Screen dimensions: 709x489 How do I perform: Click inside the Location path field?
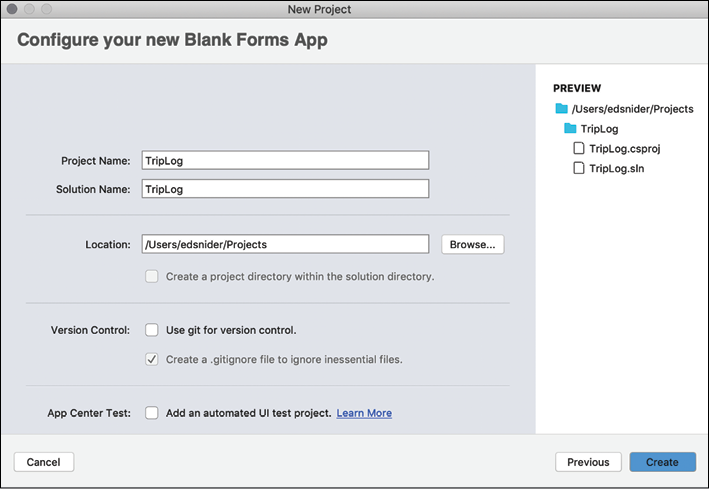pyautogui.click(x=285, y=244)
